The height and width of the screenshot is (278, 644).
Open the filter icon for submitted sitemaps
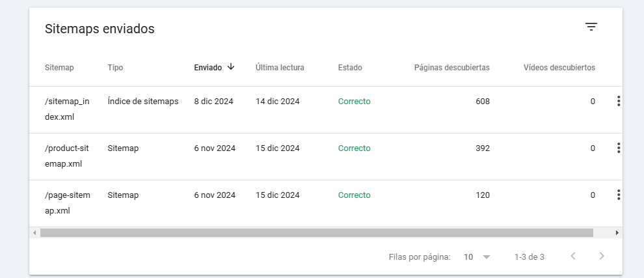click(591, 27)
